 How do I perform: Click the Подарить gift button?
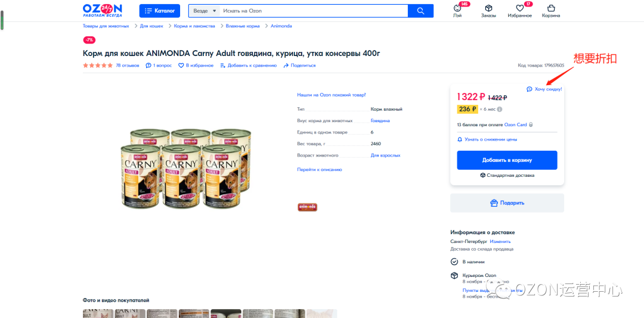507,202
